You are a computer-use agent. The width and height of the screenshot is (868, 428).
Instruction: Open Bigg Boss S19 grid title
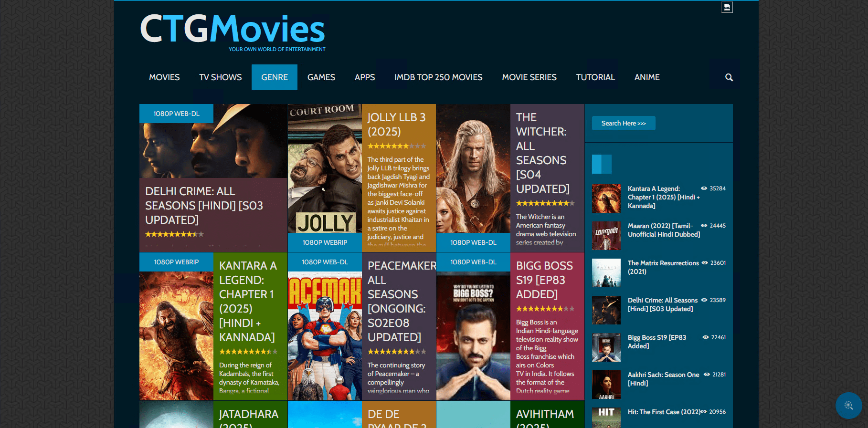tap(544, 280)
